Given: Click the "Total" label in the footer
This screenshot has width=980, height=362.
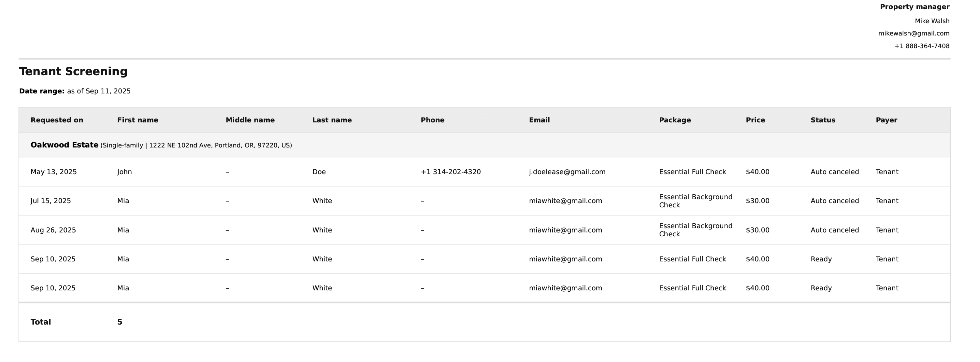Looking at the screenshot, I should [41, 322].
